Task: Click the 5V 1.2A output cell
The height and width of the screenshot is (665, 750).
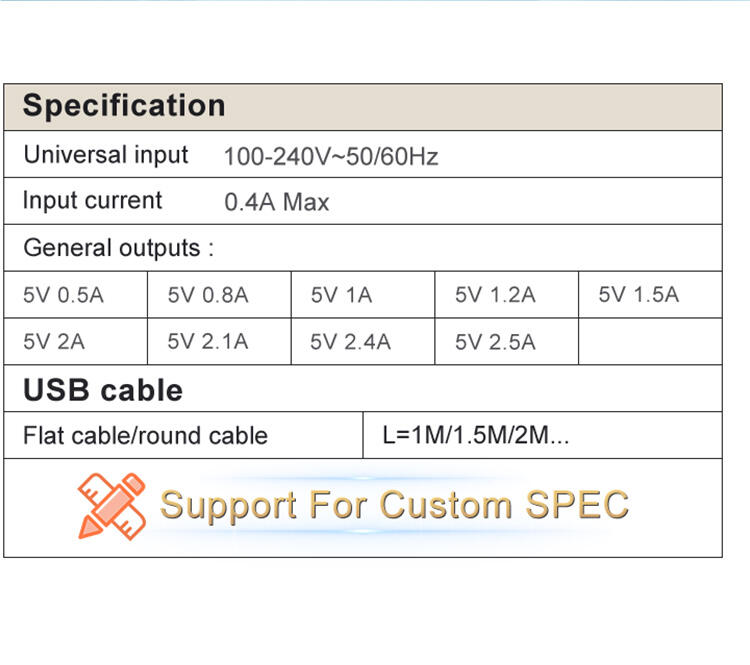Action: click(x=507, y=295)
